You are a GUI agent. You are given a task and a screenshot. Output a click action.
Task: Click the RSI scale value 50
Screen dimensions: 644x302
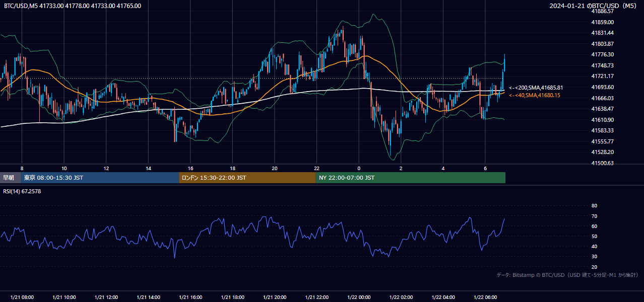pos(594,236)
